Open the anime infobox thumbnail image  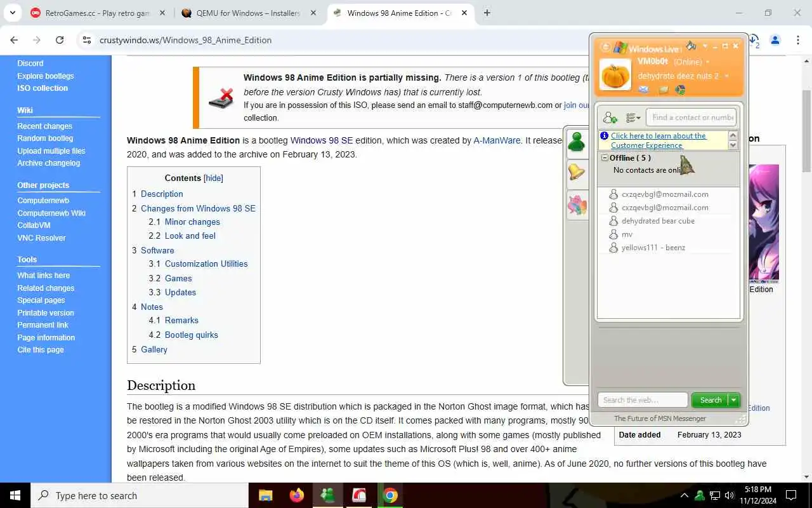[764, 222]
